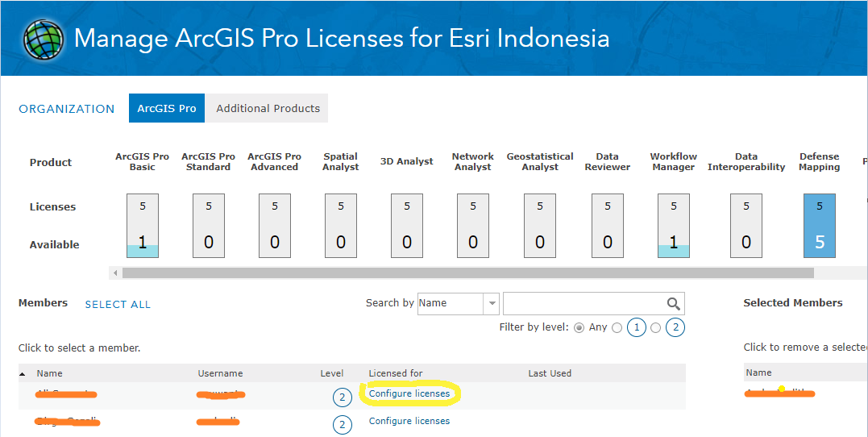Click Name header under Selected Members
The width and height of the screenshot is (868, 437).
click(758, 372)
